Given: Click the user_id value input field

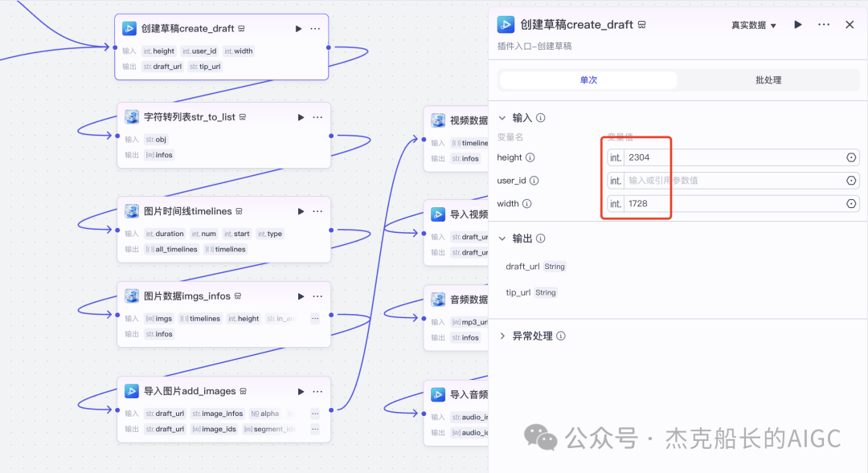Looking at the screenshot, I should click(x=734, y=181).
